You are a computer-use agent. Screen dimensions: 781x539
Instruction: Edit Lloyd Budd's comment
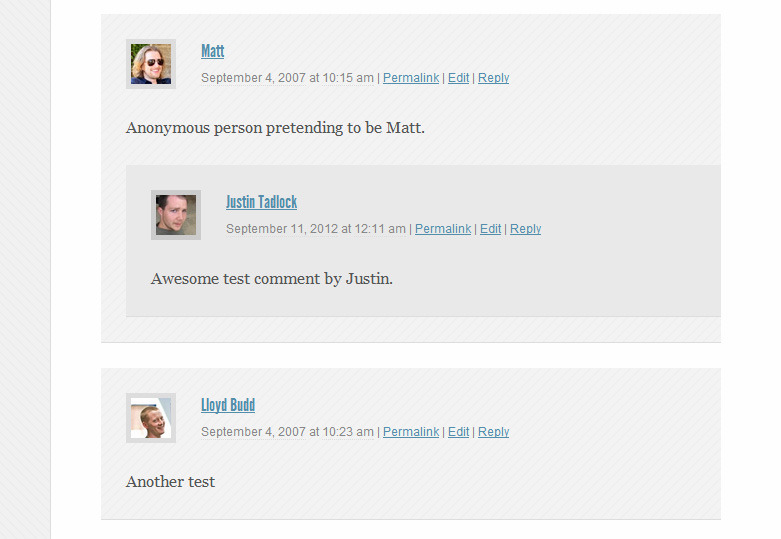[x=458, y=432]
